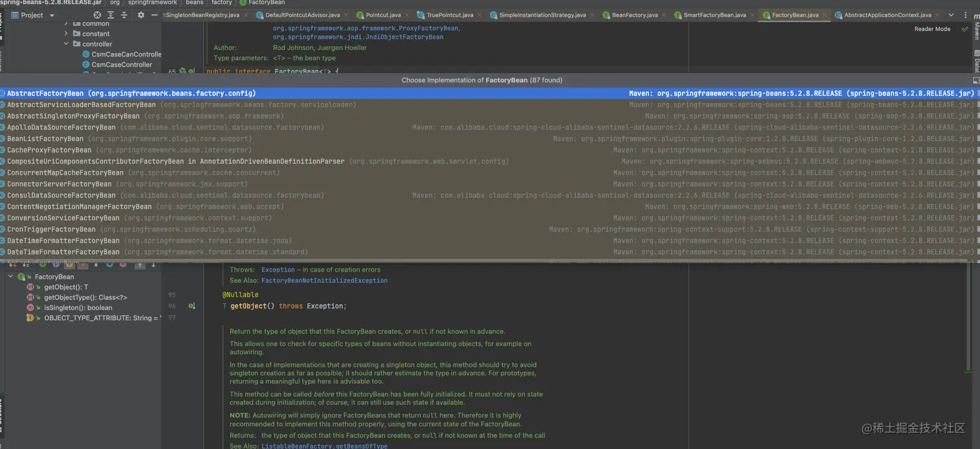This screenshot has height=449, width=980.
Task: Open editor tabs more options menu
Action: [x=966, y=15]
